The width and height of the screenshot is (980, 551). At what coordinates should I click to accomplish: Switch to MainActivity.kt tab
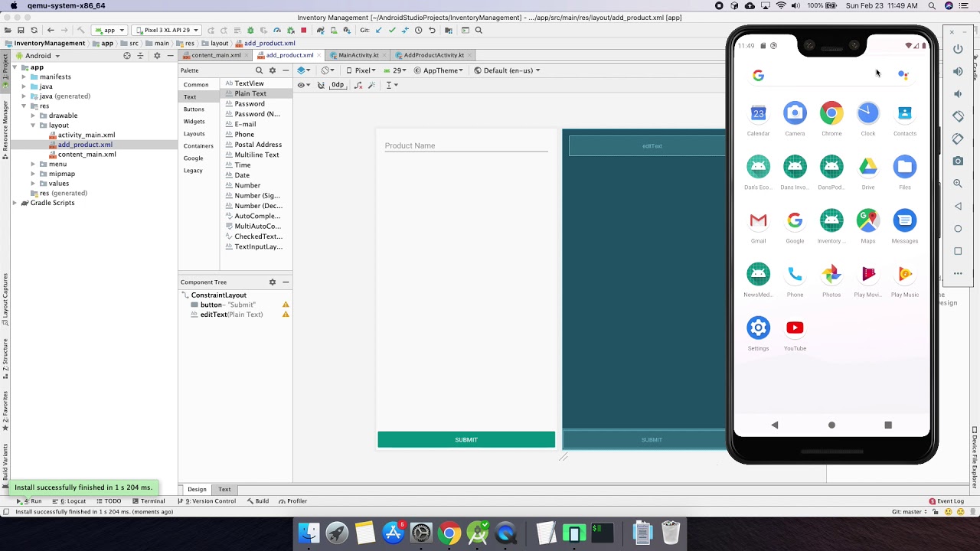pyautogui.click(x=358, y=55)
